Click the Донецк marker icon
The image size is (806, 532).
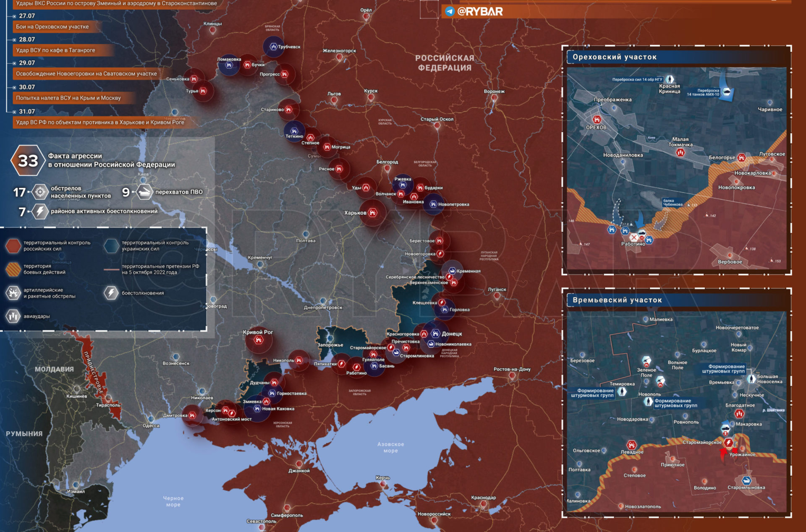click(x=435, y=334)
